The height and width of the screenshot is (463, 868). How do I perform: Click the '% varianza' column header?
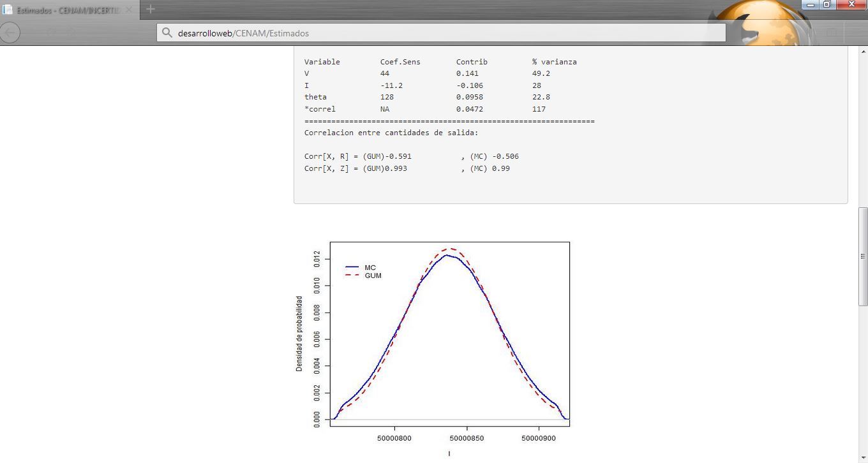tap(554, 62)
